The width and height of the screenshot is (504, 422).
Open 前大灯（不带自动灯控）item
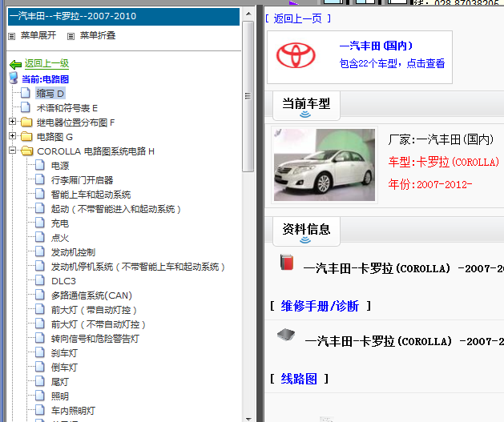tap(99, 324)
